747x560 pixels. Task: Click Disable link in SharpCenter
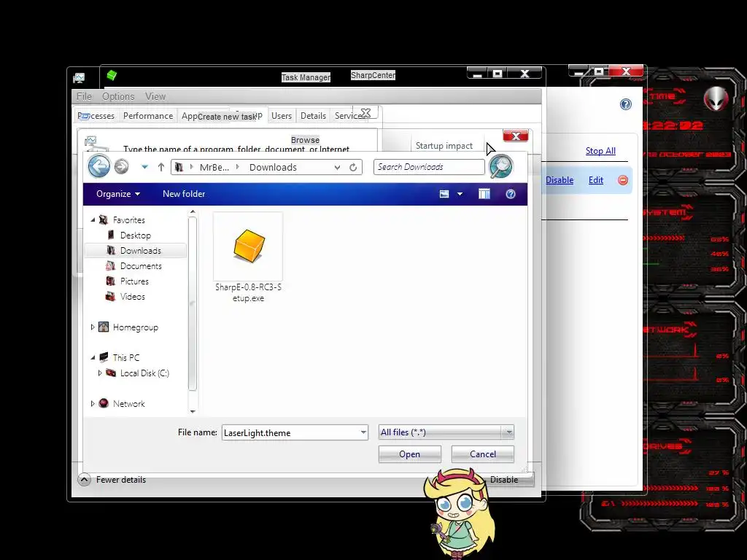coord(560,180)
